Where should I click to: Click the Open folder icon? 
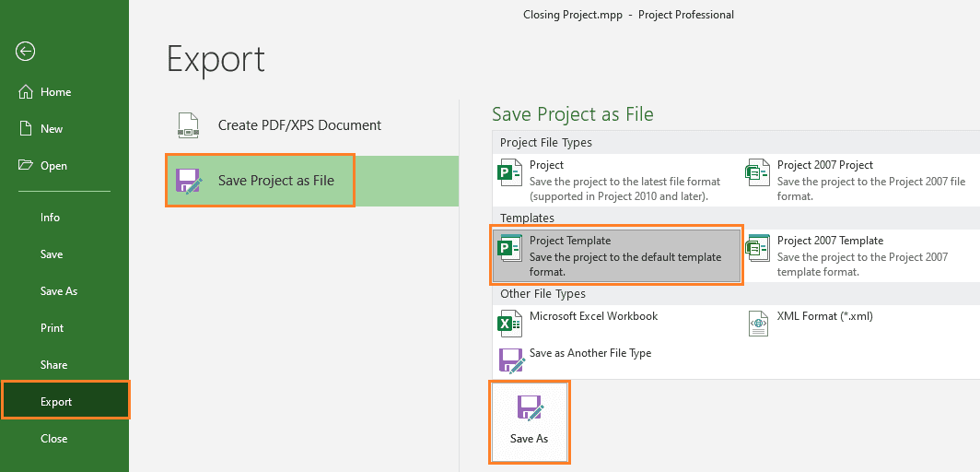tap(26, 165)
